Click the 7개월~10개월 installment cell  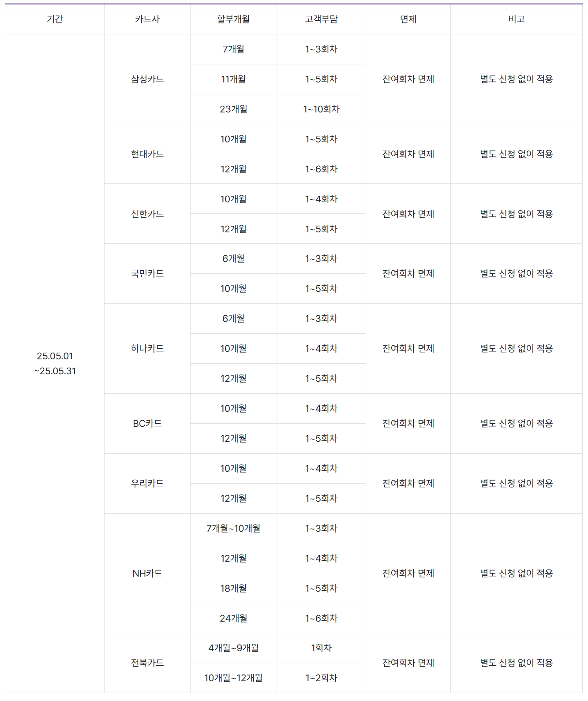tap(233, 528)
